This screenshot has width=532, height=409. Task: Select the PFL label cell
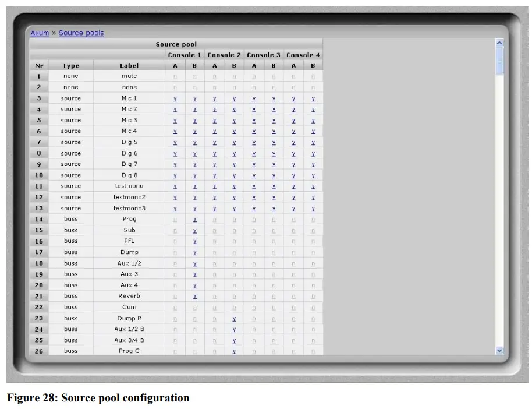pyautogui.click(x=129, y=241)
